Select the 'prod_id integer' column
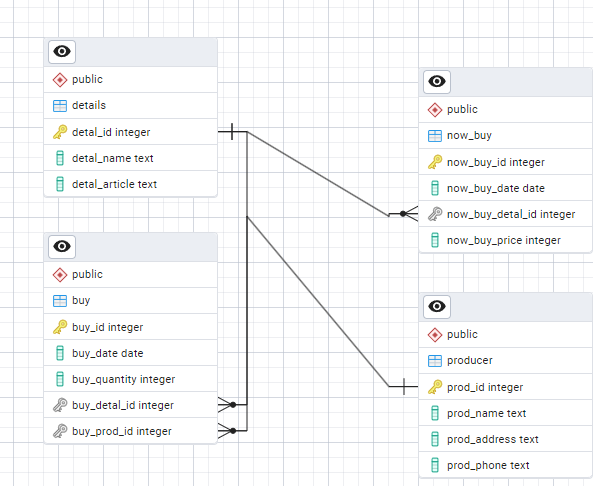 point(506,387)
